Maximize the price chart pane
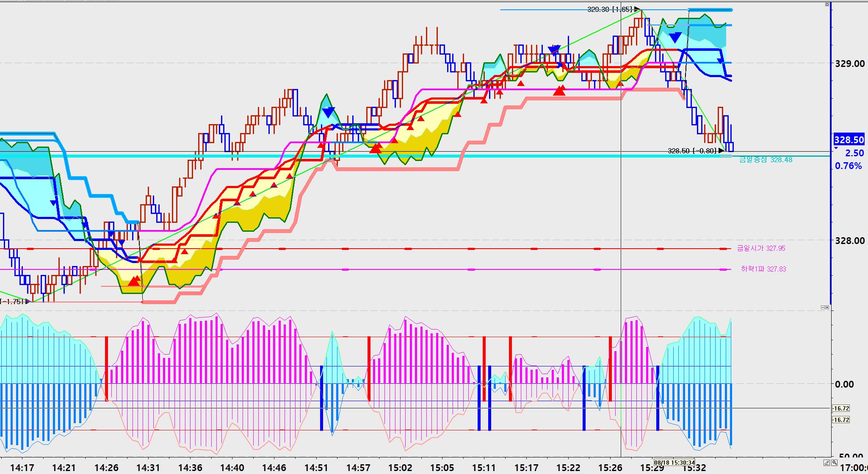The image size is (868, 474). click(x=827, y=5)
